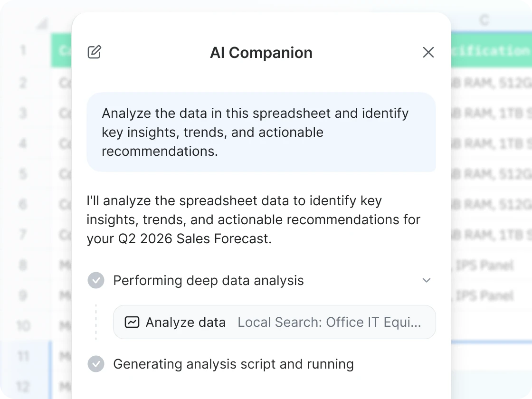Collapse the Performing deep data analysis step
Image resolution: width=532 pixels, height=399 pixels.
pos(427,280)
